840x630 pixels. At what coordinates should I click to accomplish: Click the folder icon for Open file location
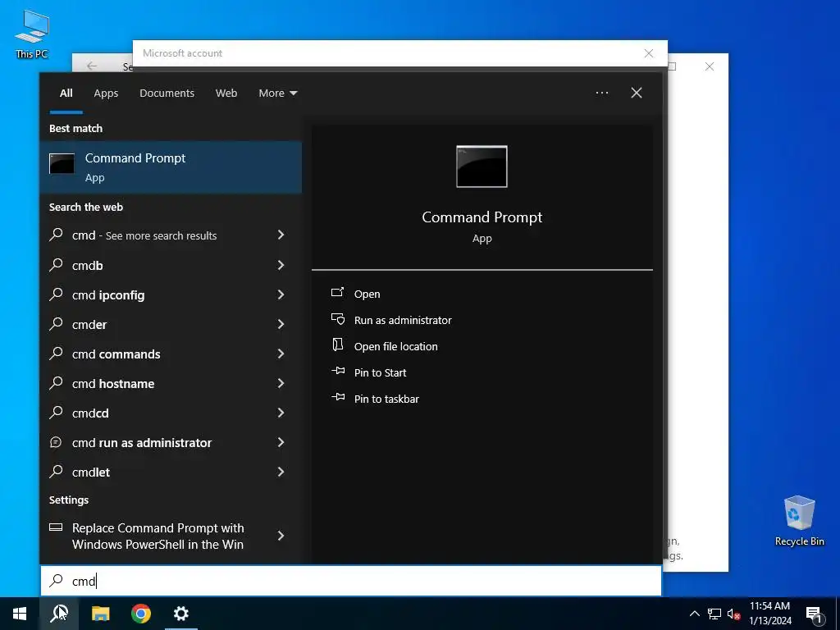[337, 345]
